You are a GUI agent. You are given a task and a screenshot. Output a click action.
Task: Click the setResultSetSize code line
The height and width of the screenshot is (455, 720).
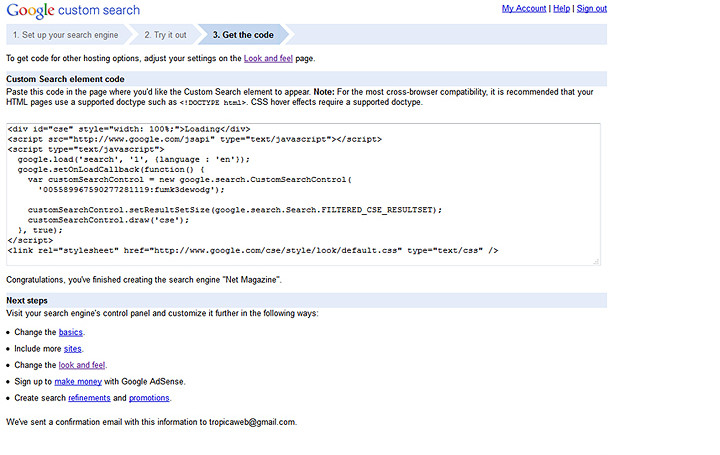(235, 210)
